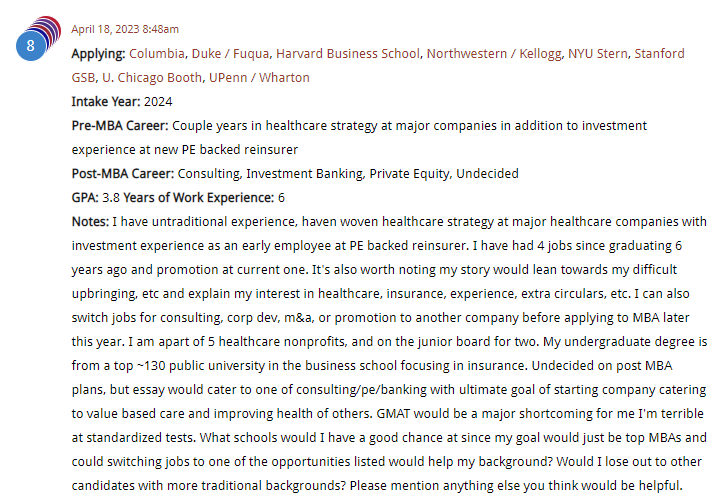Viewport: 715px width, 497px height.
Task: Click the "Pre-MBA Career:" label
Action: (120, 125)
